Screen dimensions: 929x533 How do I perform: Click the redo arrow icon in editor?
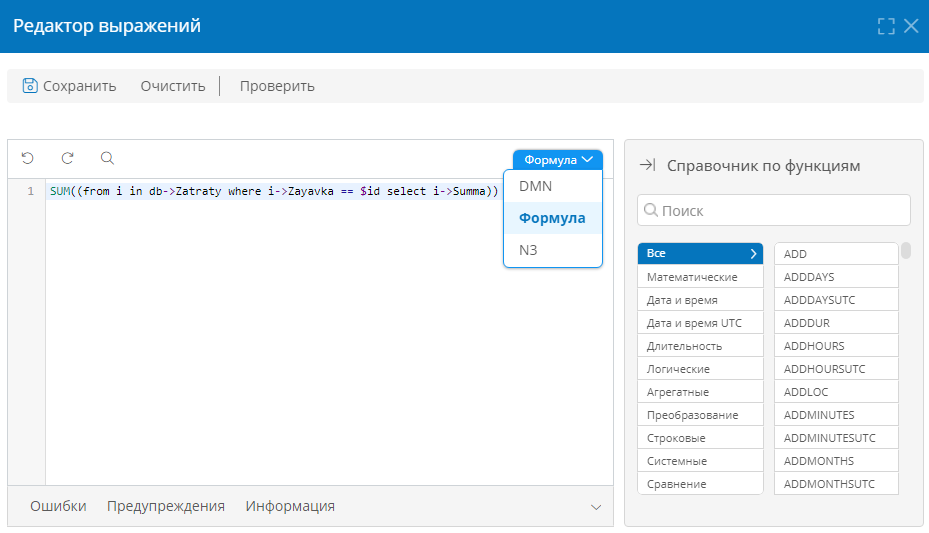point(68,158)
